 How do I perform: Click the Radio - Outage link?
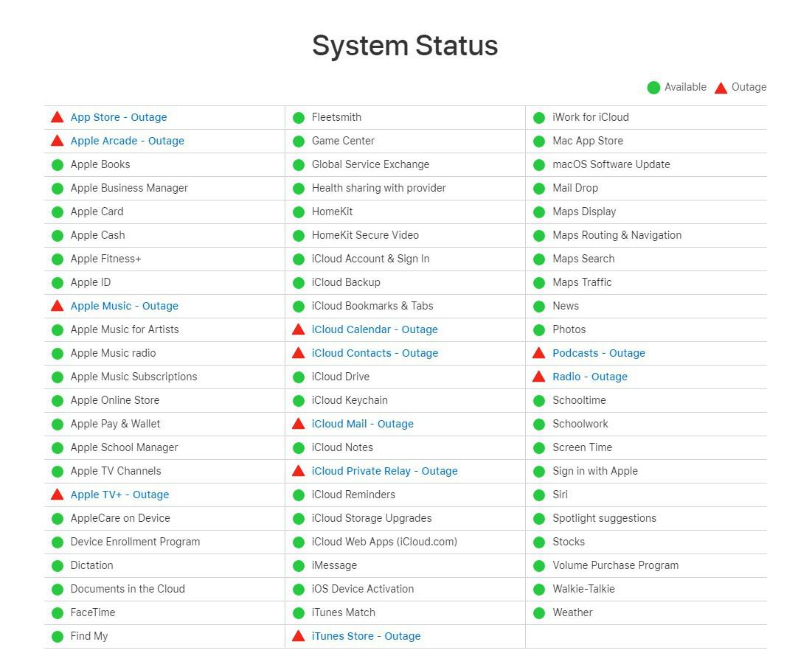point(589,377)
